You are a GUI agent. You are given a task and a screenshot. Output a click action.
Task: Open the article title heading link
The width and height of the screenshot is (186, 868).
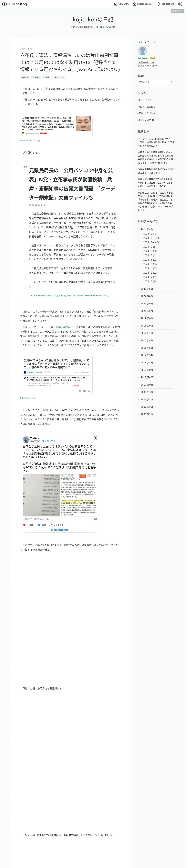point(70,62)
